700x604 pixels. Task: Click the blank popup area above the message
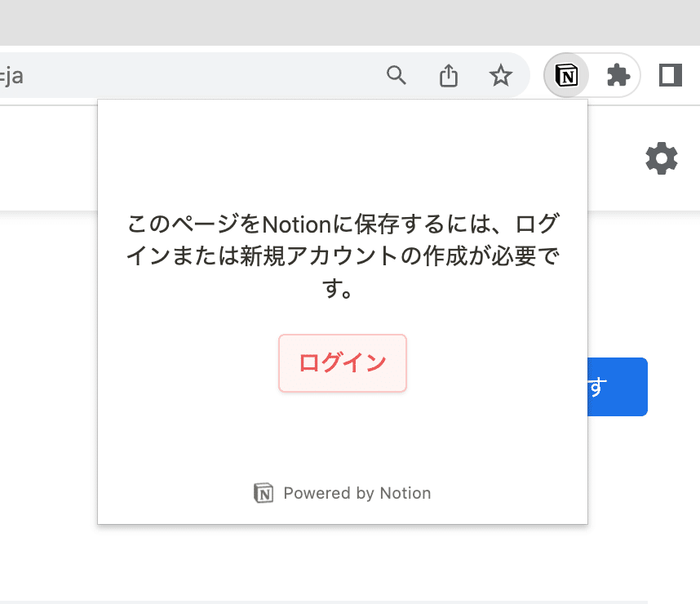(343, 155)
